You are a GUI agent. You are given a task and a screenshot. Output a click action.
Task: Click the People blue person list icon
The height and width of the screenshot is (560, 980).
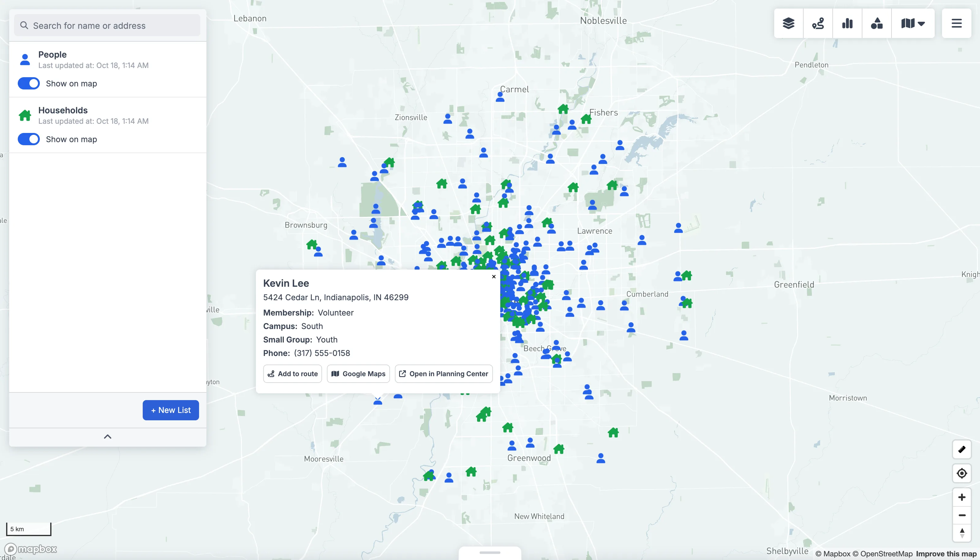tap(25, 59)
